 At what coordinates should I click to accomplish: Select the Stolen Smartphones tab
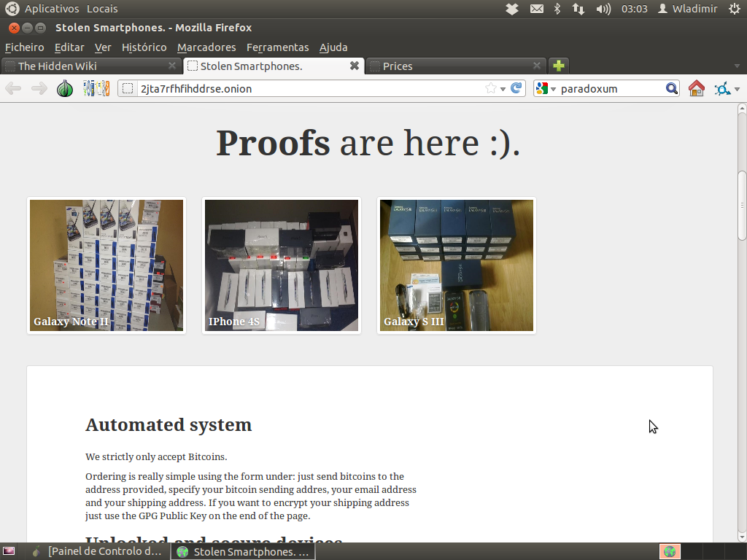274,66
